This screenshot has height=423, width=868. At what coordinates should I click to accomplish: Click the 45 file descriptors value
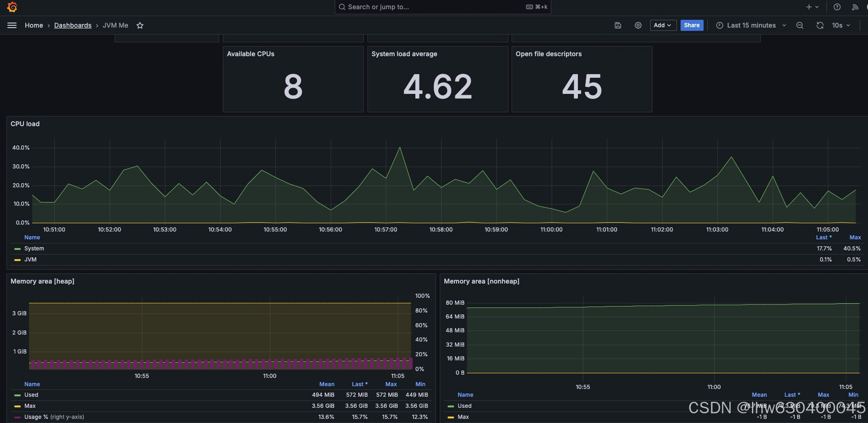[x=582, y=87]
